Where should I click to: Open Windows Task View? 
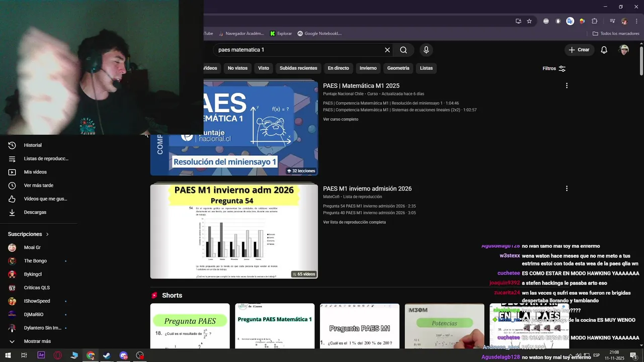(x=24, y=355)
